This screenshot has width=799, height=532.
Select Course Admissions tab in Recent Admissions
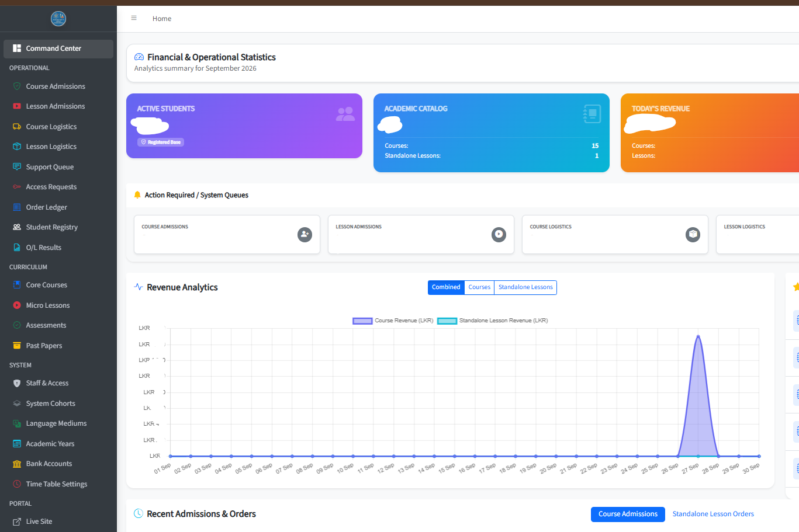click(628, 514)
